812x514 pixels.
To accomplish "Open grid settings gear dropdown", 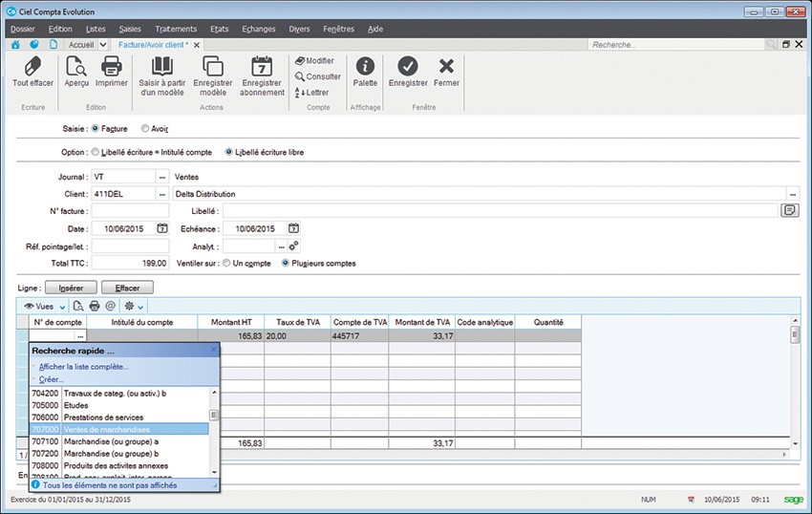I will point(134,306).
